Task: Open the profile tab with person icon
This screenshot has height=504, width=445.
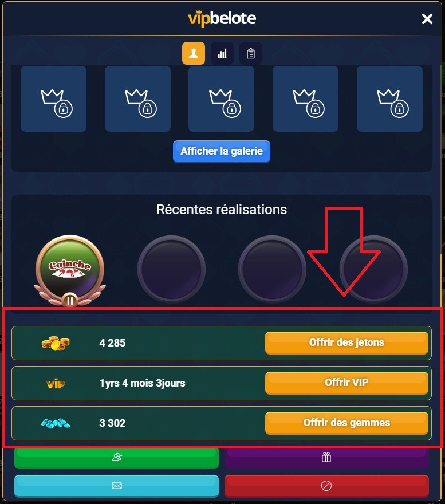Action: click(193, 53)
